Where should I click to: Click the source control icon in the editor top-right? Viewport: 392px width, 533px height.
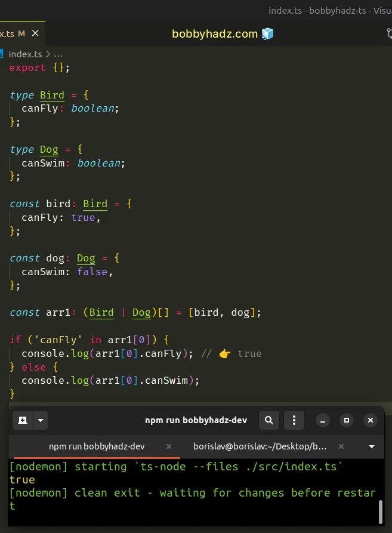coord(389,33)
